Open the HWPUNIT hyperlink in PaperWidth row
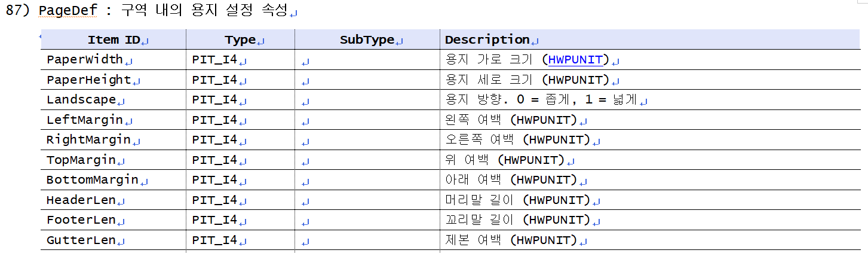This screenshot has width=868, height=253. click(575, 60)
